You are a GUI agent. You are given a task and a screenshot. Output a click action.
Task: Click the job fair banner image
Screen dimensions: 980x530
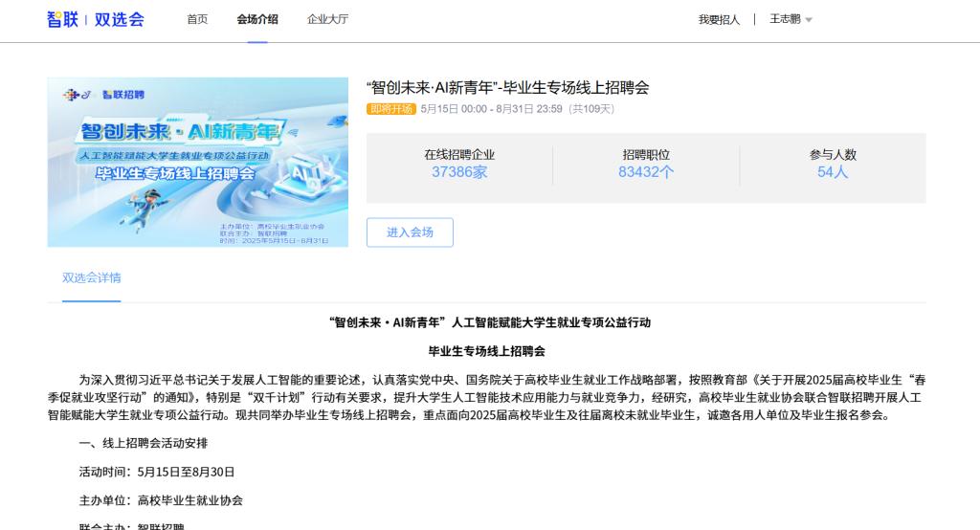coord(197,162)
